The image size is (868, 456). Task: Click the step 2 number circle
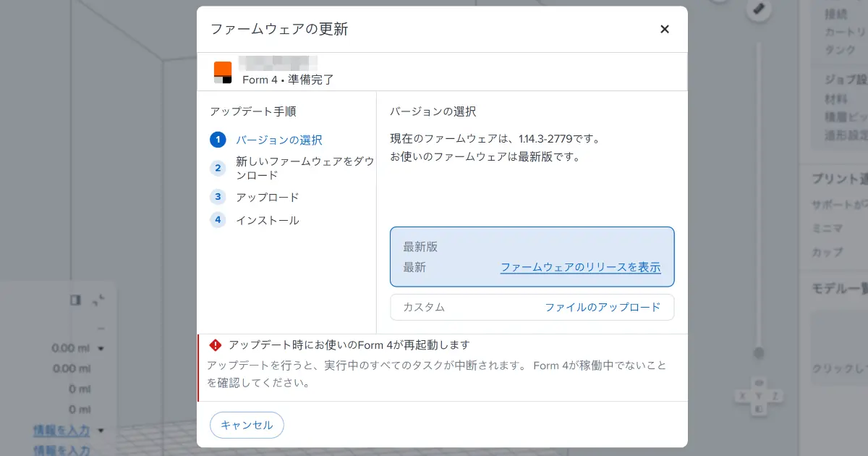point(218,169)
